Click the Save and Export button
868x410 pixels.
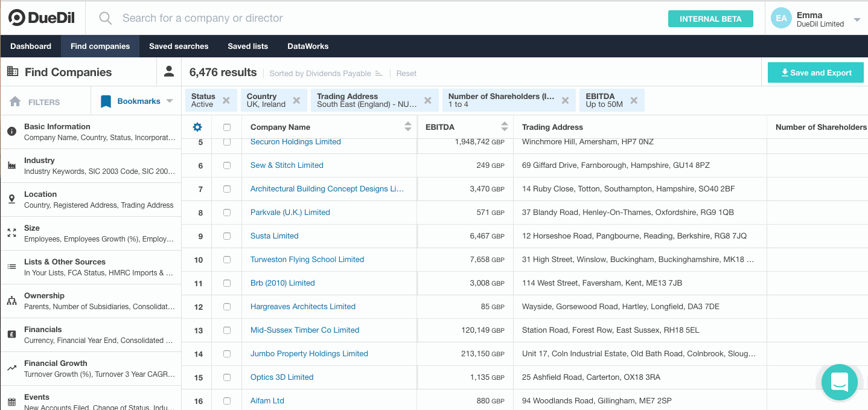[815, 72]
